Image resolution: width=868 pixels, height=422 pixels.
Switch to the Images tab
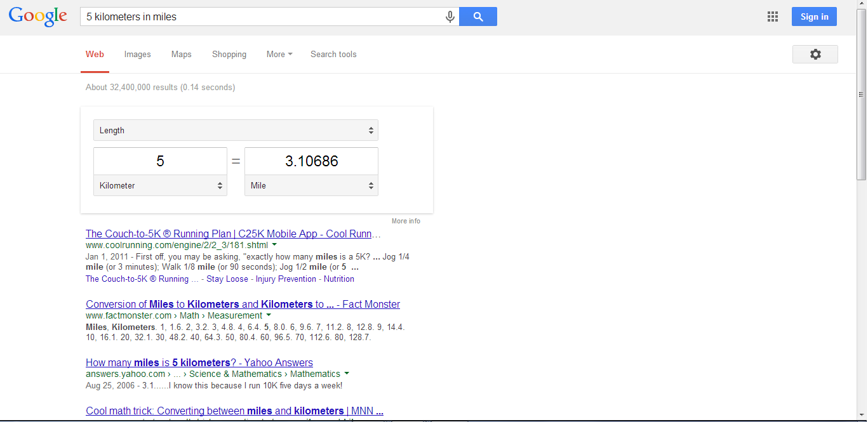pos(138,55)
